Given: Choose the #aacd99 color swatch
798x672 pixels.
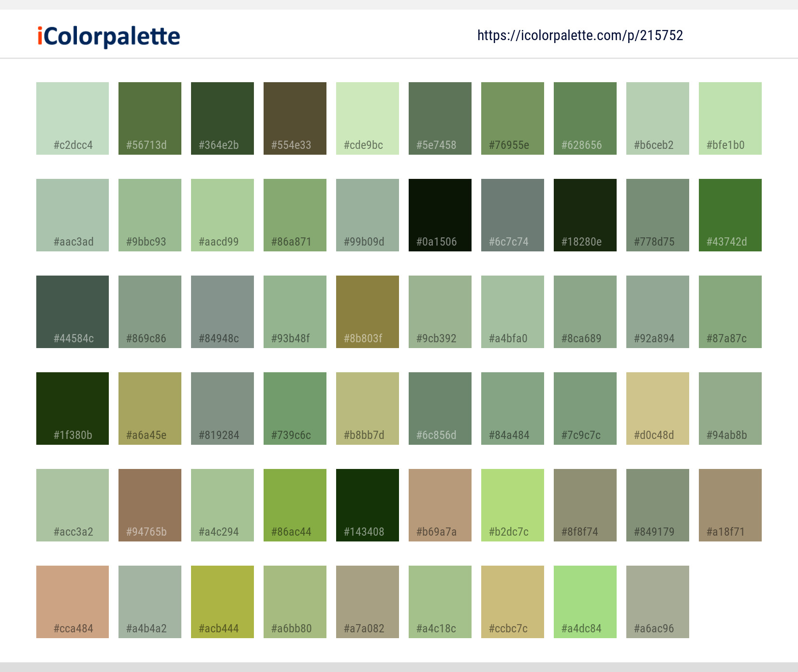Looking at the screenshot, I should point(222,215).
